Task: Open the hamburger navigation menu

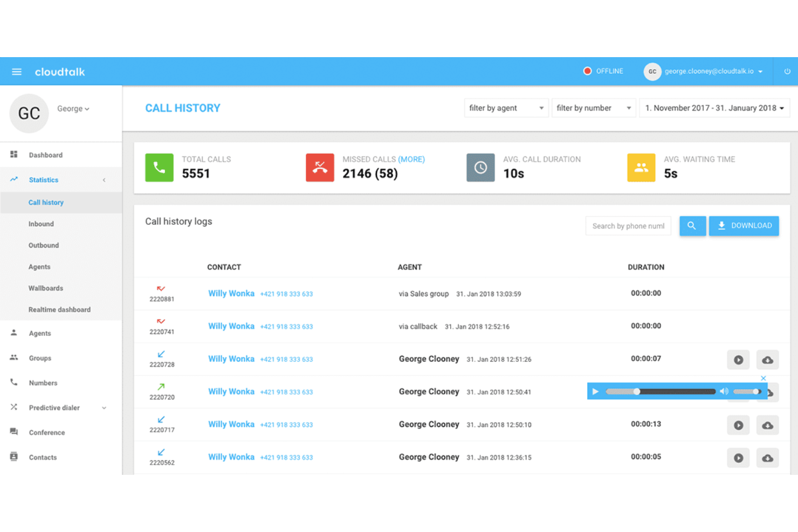Action: click(x=16, y=71)
